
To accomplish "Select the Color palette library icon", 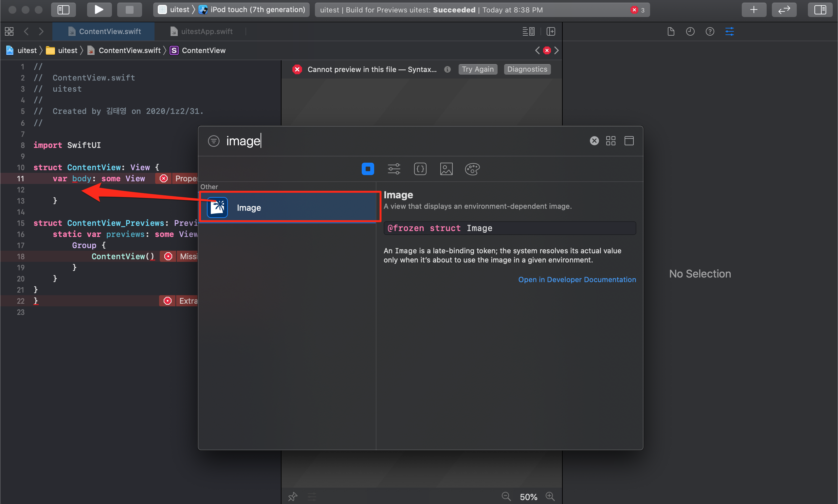I will tap(472, 169).
